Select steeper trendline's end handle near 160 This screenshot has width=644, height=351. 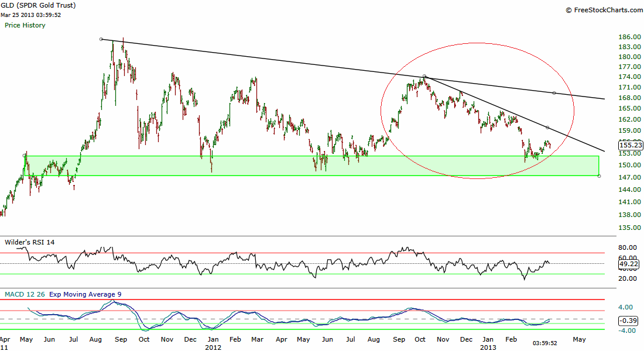[547, 128]
